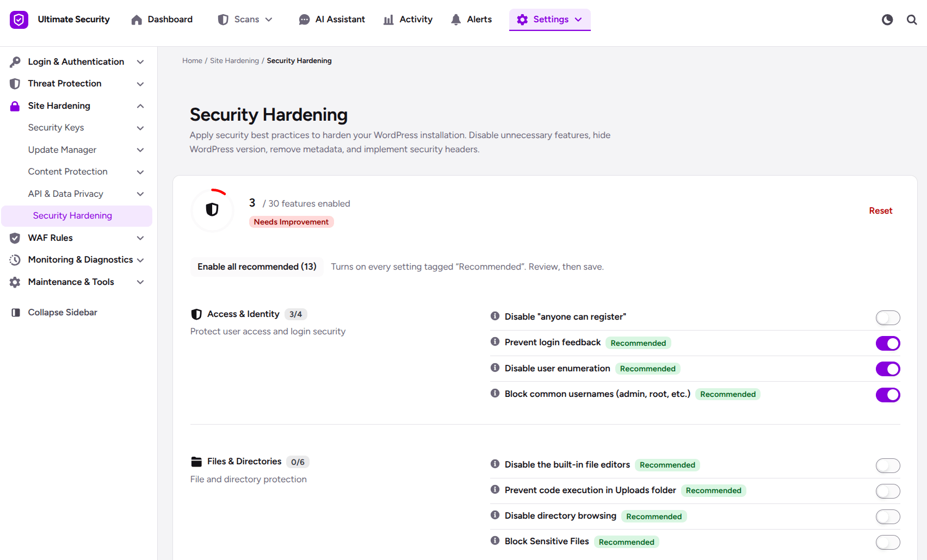This screenshot has width=927, height=560.
Task: Enable Prevent code execution in Uploads folder toggle
Action: (888, 491)
